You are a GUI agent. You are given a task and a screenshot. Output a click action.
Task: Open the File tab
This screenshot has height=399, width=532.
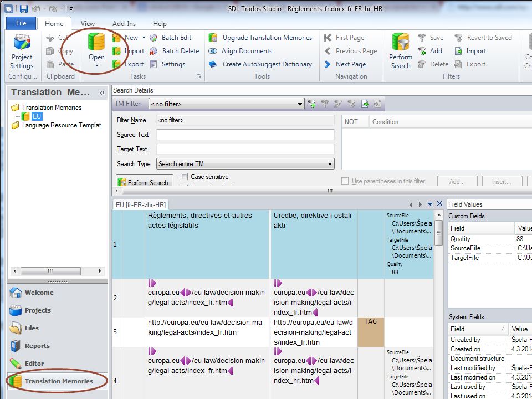(21, 23)
